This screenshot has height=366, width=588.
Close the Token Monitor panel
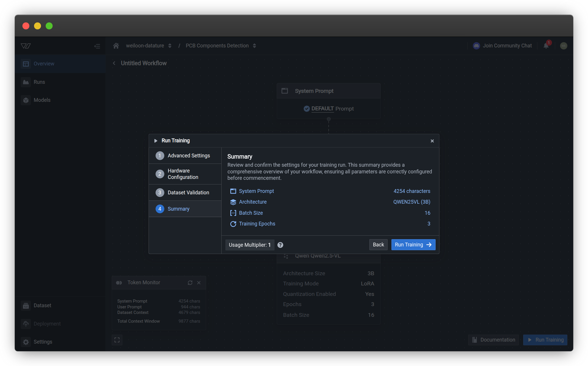click(199, 283)
